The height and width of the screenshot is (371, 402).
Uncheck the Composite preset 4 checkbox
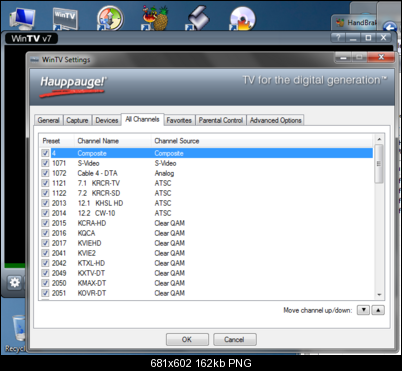tap(45, 153)
